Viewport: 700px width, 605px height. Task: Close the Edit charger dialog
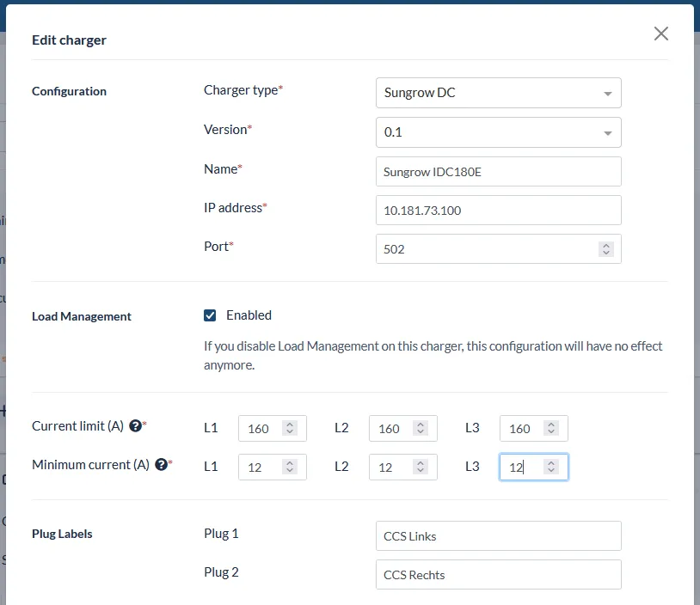pyautogui.click(x=660, y=34)
